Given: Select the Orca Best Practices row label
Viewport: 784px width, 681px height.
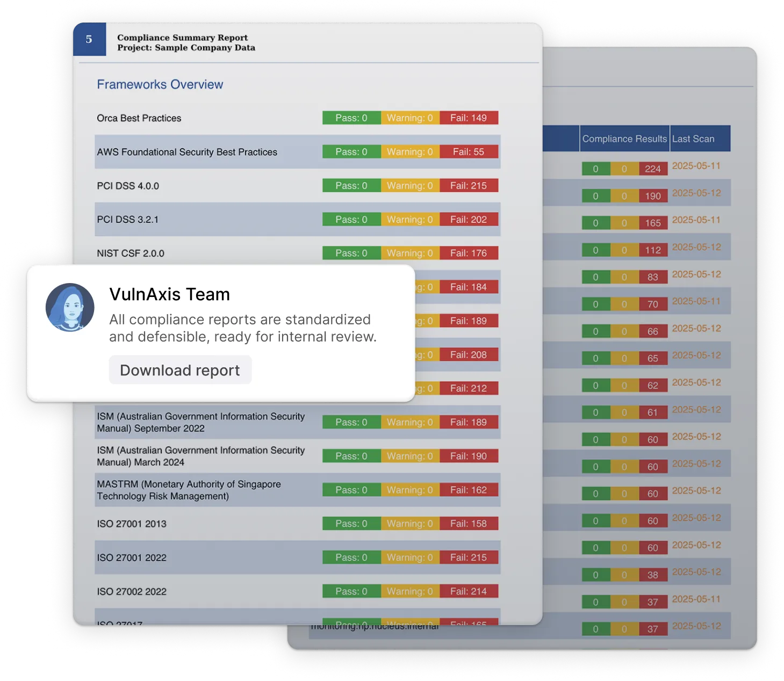Looking at the screenshot, I should pyautogui.click(x=139, y=118).
